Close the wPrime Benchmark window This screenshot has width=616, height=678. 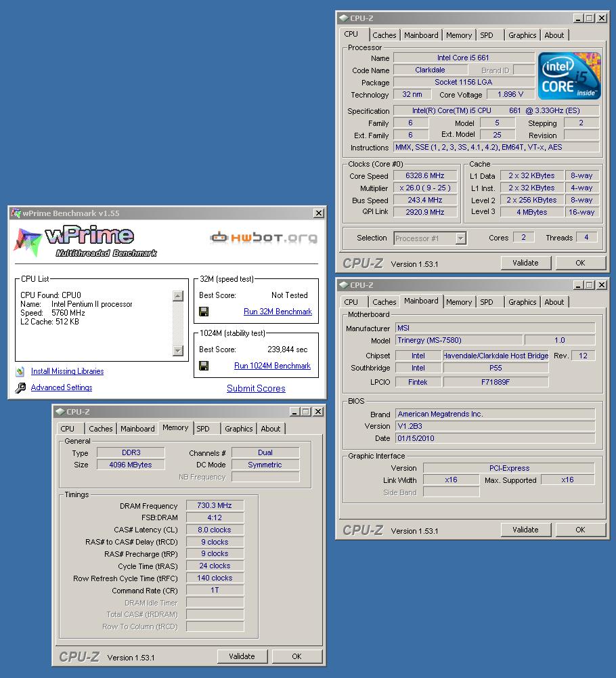pos(319,213)
